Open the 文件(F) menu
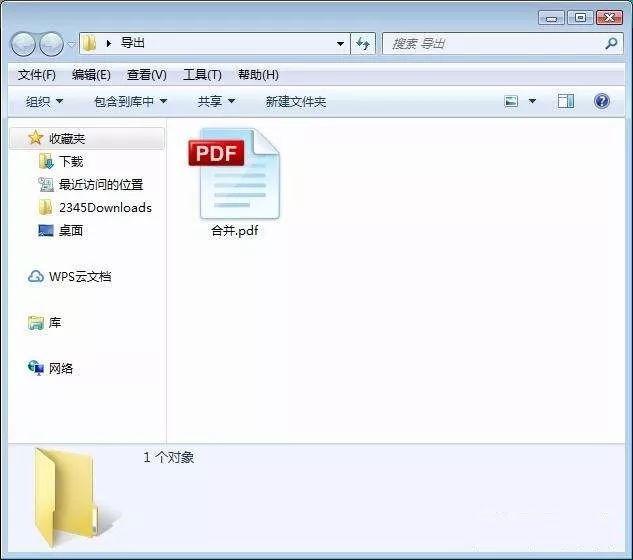Image resolution: width=633 pixels, height=560 pixels. click(37, 75)
